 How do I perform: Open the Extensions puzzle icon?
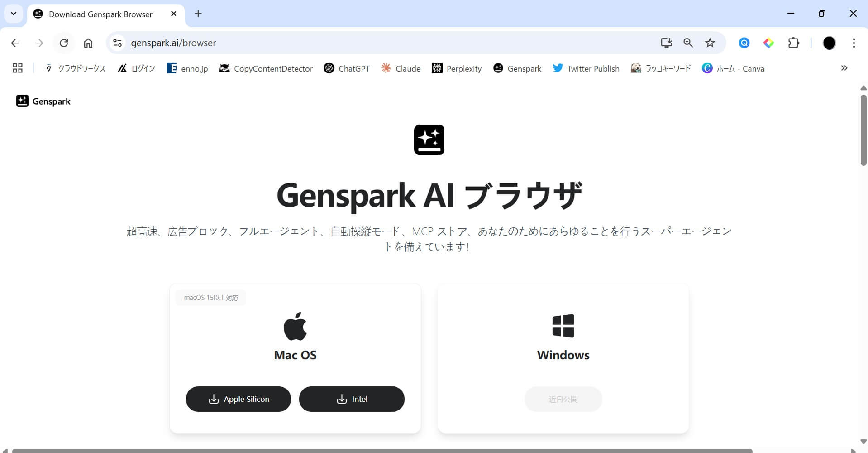pyautogui.click(x=793, y=43)
